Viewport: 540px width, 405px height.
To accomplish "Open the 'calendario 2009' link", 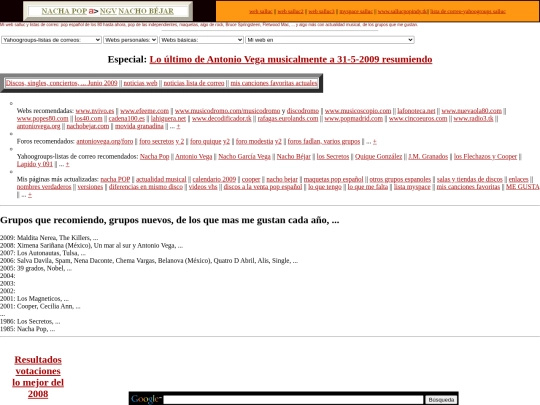I will click(x=214, y=179).
